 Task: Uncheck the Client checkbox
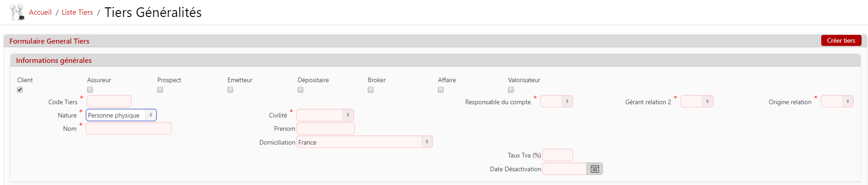click(x=20, y=90)
